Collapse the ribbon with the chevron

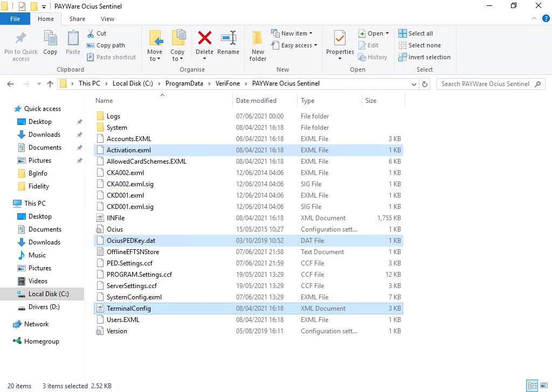pos(534,19)
